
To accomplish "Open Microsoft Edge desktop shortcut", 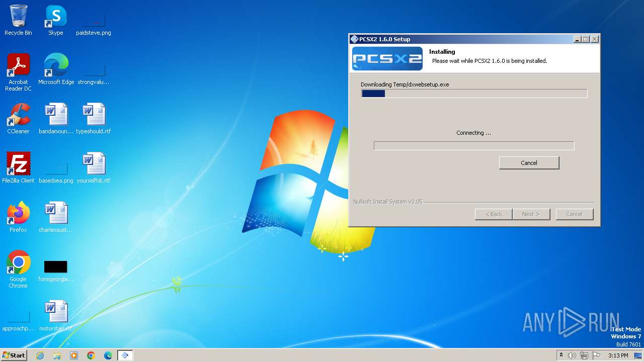I will tap(56, 69).
